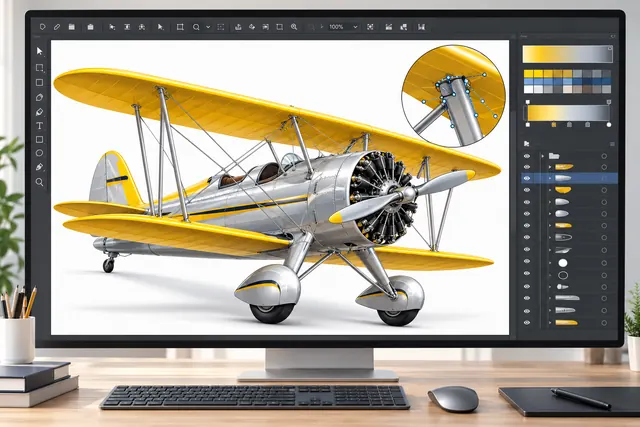Select the white filled circle layer thumbnail

tap(563, 263)
